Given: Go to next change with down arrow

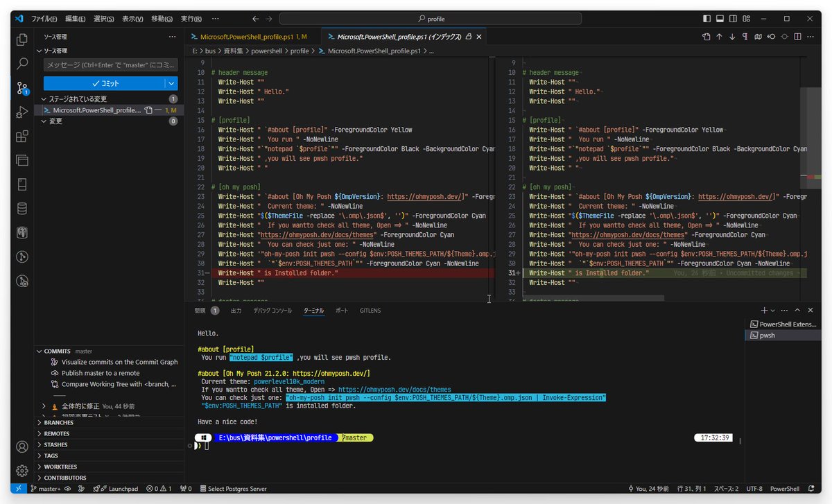Looking at the screenshot, I should coord(732,37).
